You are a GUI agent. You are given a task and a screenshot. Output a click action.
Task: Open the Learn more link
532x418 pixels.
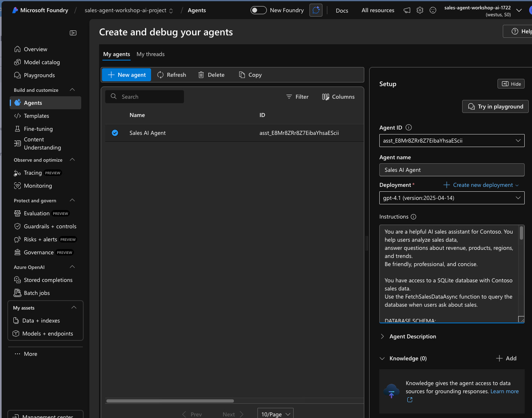[504, 391]
